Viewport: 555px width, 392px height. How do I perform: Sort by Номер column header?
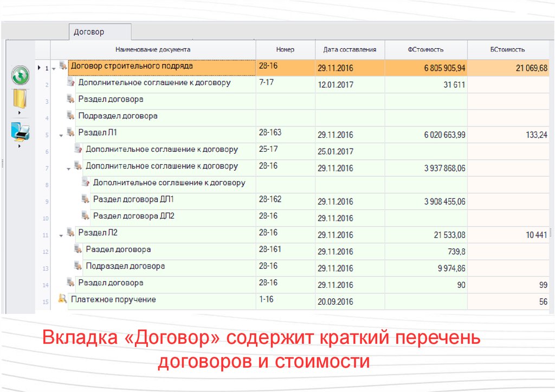pos(285,49)
